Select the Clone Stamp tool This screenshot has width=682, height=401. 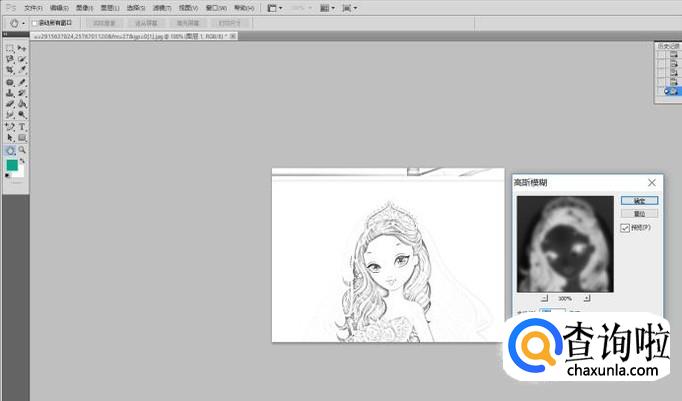tap(10, 93)
